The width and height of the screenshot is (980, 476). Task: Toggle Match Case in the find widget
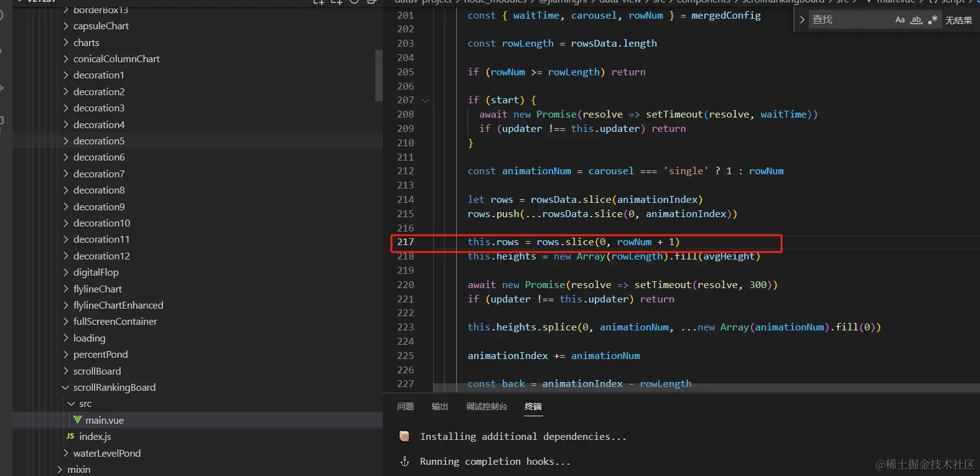900,20
